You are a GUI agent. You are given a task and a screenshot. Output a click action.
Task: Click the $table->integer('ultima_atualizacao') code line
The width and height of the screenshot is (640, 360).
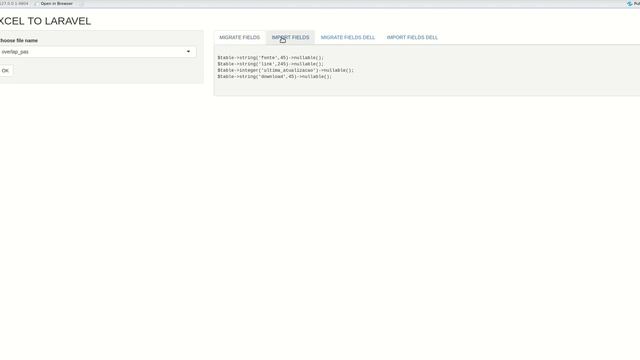coord(286,70)
